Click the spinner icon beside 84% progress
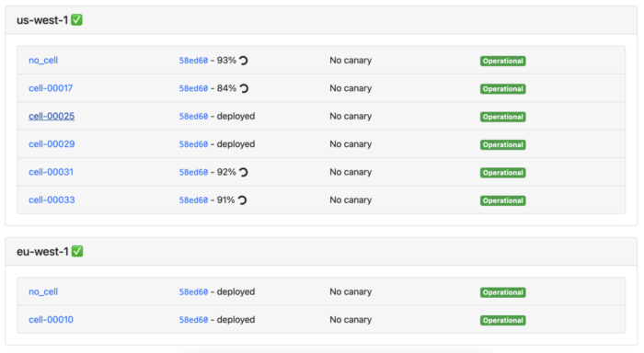This screenshot has width=644, height=353. (x=244, y=88)
